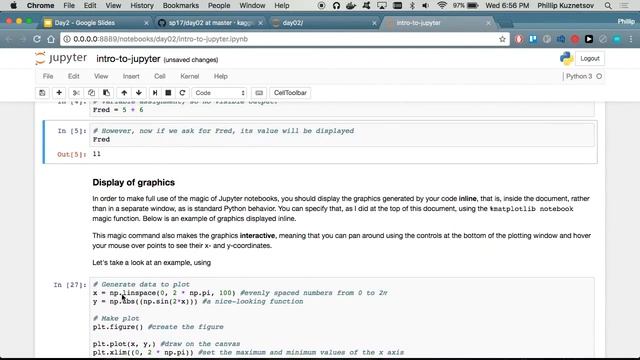Run cell and select below icon
The height and width of the screenshot is (360, 640).
pos(155,93)
